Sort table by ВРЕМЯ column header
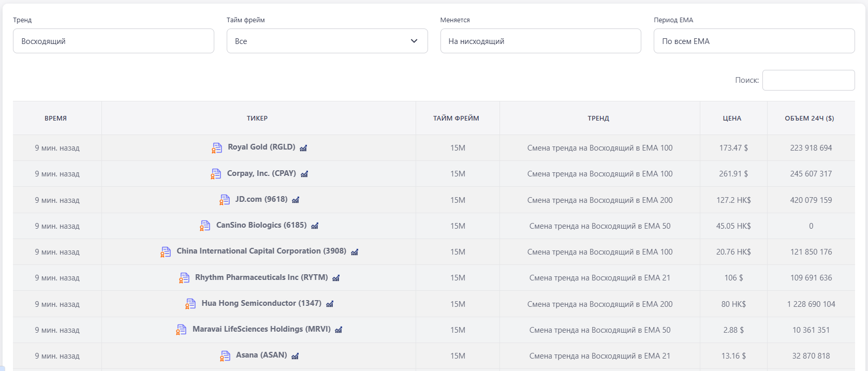Image resolution: width=868 pixels, height=371 pixels. [56, 118]
